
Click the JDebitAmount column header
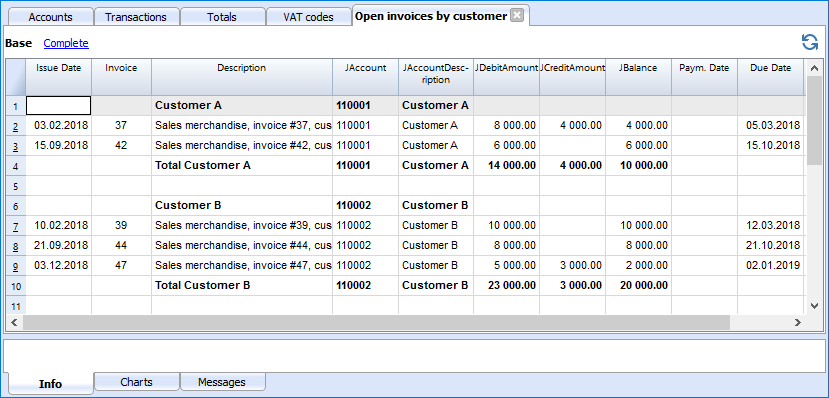click(x=506, y=77)
